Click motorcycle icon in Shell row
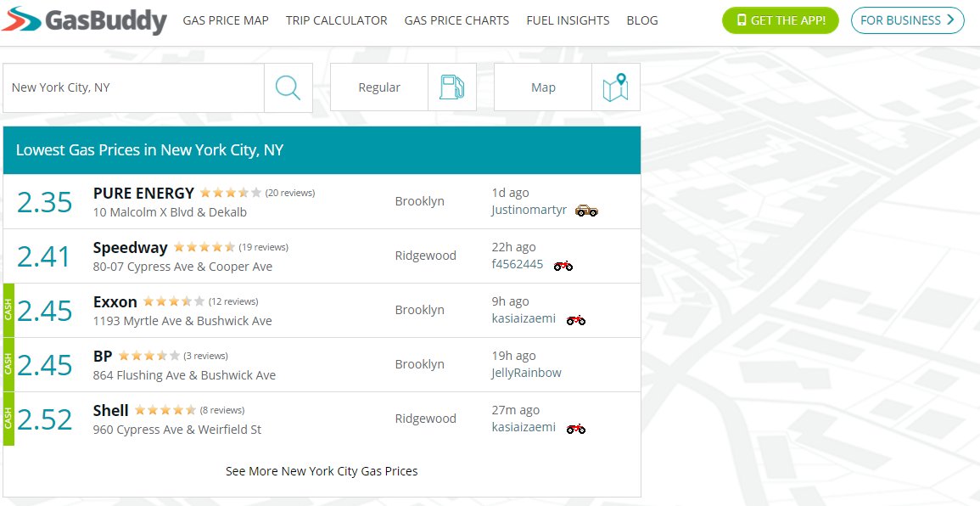 pyautogui.click(x=576, y=428)
